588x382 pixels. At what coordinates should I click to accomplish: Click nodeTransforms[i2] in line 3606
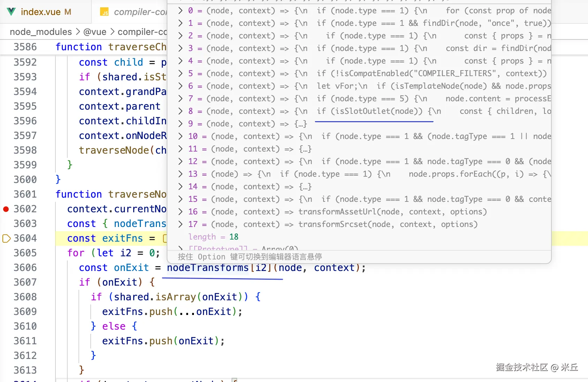(x=219, y=267)
